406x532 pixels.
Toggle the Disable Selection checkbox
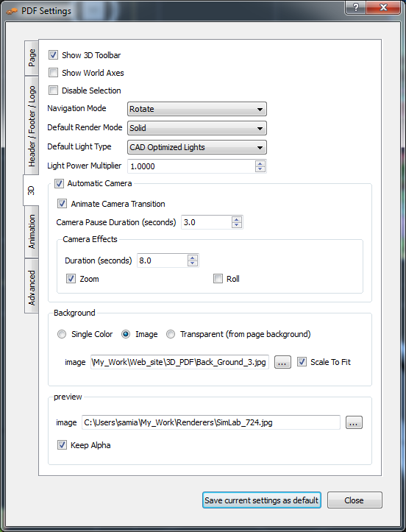pos(53,91)
